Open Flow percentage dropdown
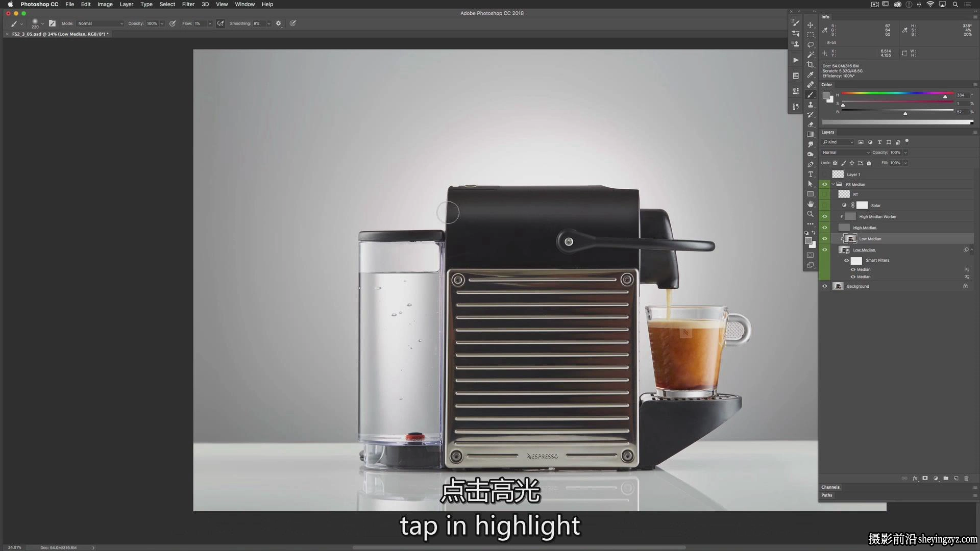The image size is (980, 551). 209,23
